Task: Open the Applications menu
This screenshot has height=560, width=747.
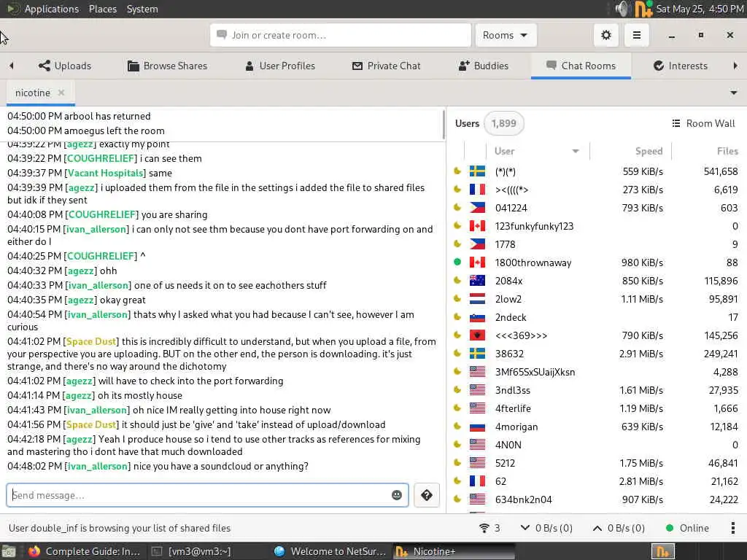Action: (x=52, y=9)
